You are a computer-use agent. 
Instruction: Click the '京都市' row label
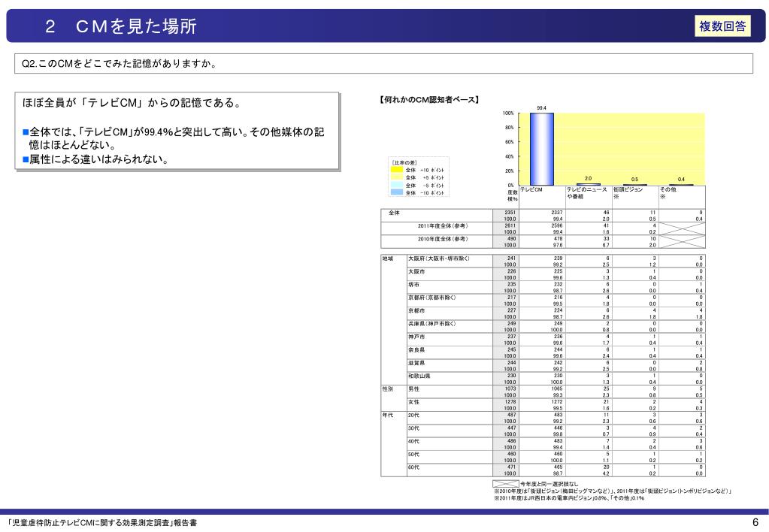click(416, 311)
